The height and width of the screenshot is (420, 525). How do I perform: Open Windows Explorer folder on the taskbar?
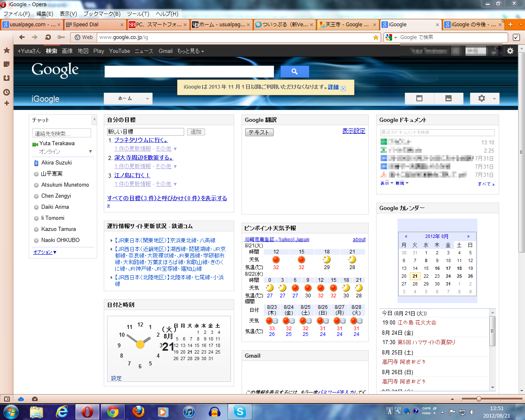(37, 411)
